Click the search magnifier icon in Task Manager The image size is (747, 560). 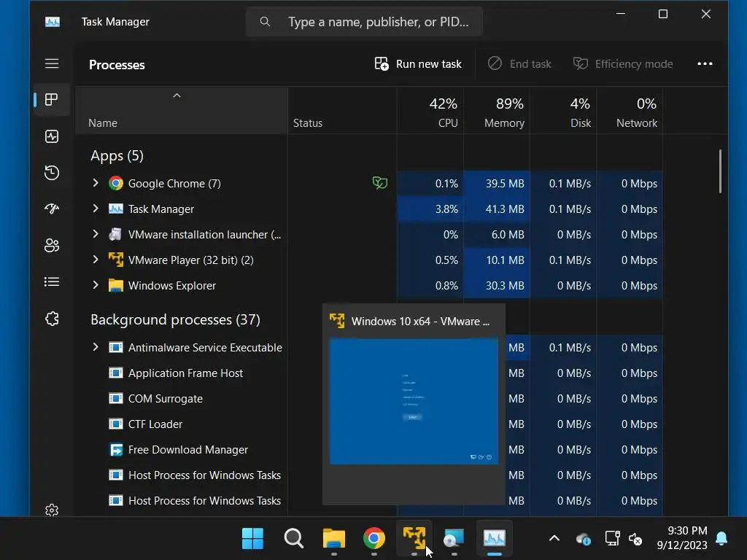pyautogui.click(x=265, y=21)
